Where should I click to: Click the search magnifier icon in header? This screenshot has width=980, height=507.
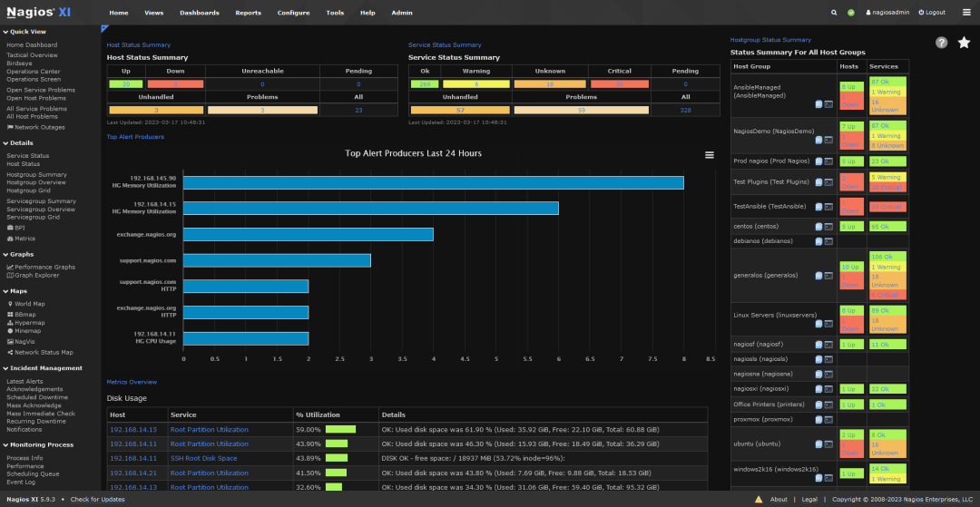click(x=834, y=13)
